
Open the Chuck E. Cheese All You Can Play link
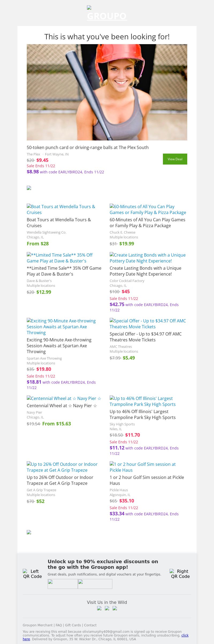148,209
